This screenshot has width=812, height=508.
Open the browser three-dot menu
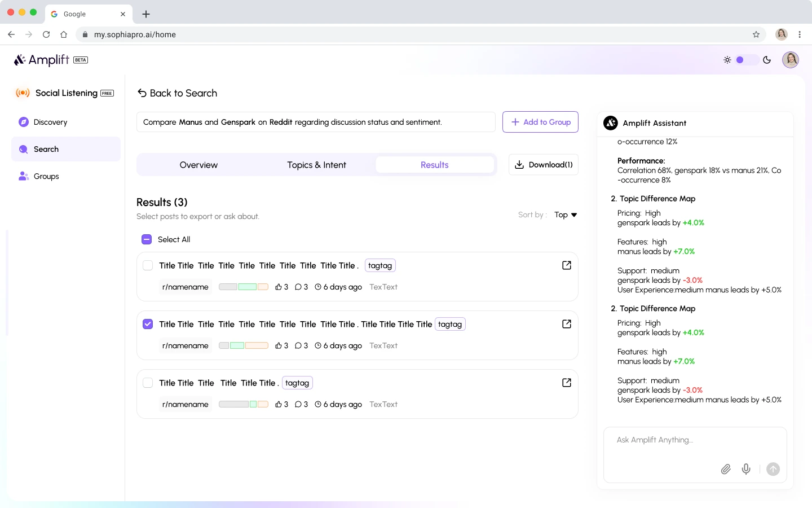point(800,34)
